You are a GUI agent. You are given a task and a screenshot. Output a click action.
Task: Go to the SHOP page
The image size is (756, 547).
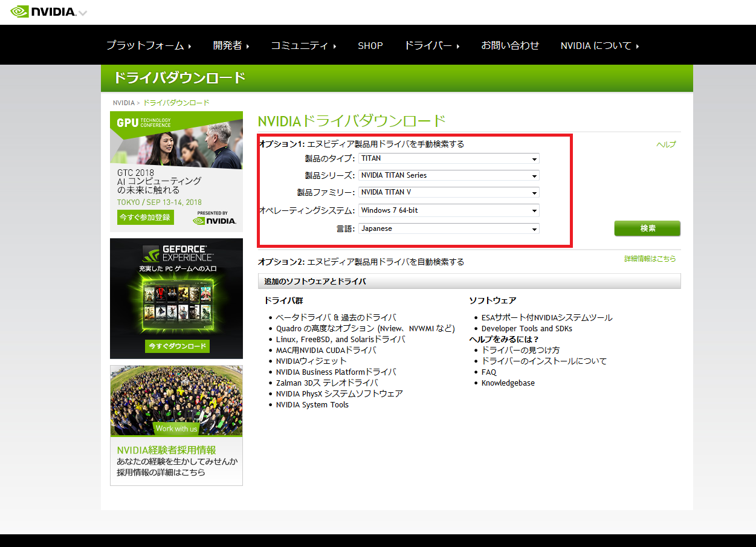pos(370,45)
